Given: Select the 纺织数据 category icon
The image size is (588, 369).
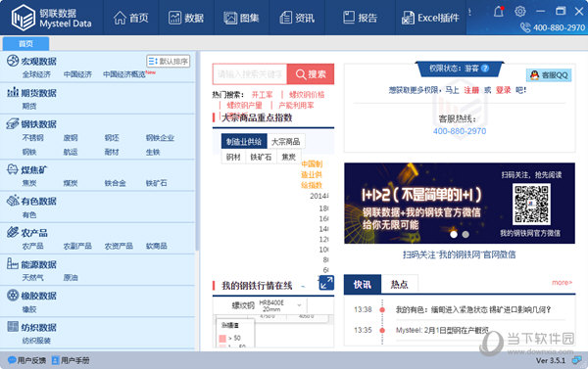Looking at the screenshot, I should click(x=13, y=327).
